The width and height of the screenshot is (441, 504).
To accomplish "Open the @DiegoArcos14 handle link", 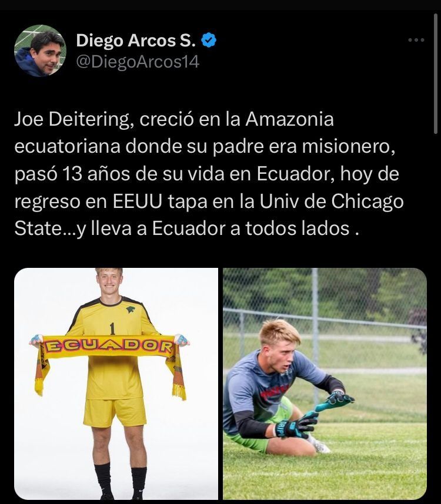I will [138, 62].
